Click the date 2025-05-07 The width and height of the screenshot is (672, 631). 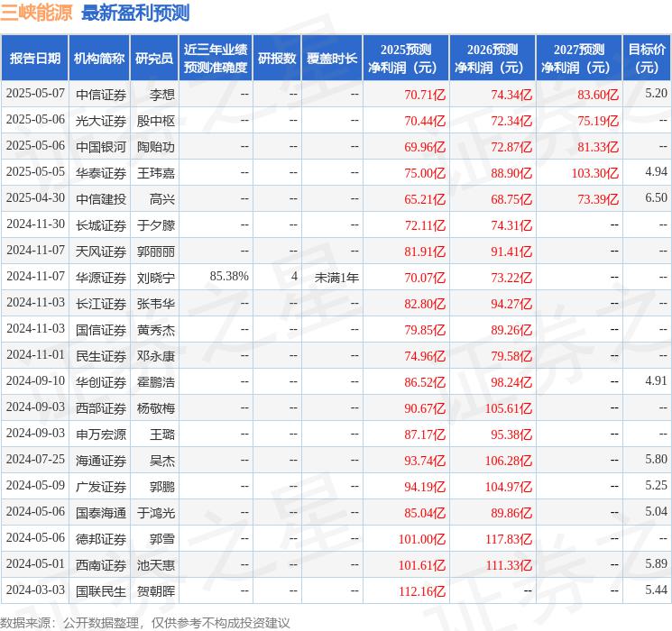[35, 94]
